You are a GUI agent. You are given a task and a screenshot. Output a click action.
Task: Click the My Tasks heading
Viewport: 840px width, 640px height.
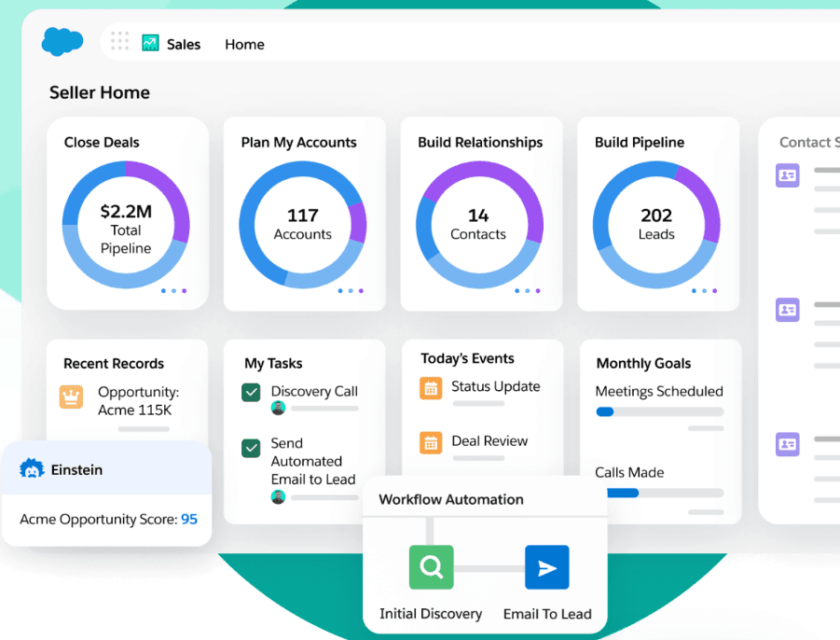[x=273, y=364]
